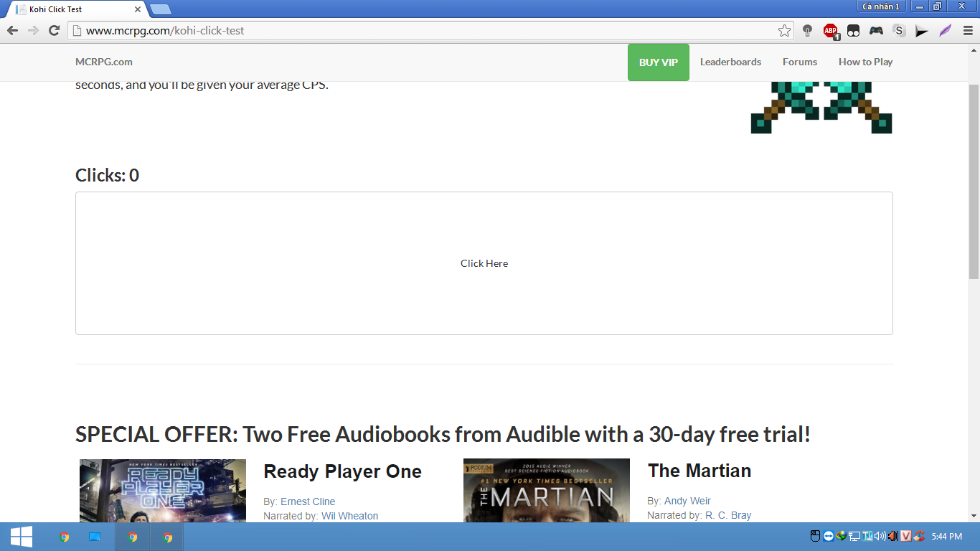Image resolution: width=980 pixels, height=551 pixels.
Task: Click the "SPECIAL OFFER" Audible heading
Action: pos(443,434)
